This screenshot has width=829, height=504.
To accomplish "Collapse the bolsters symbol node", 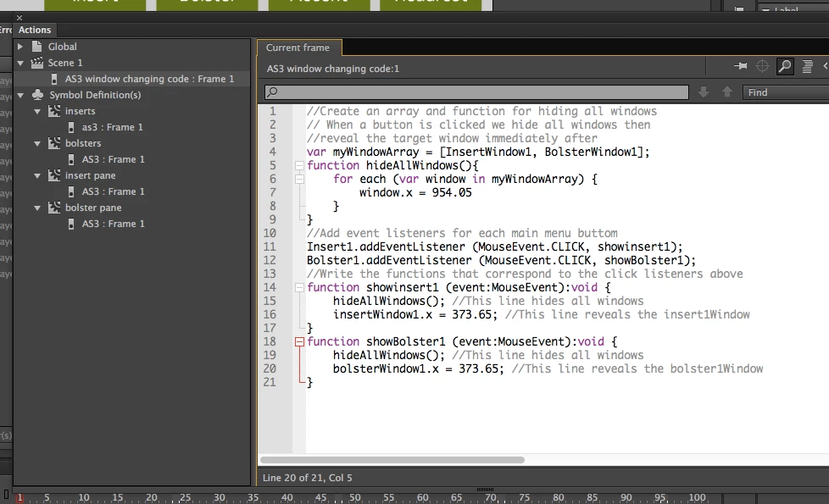I will point(37,144).
